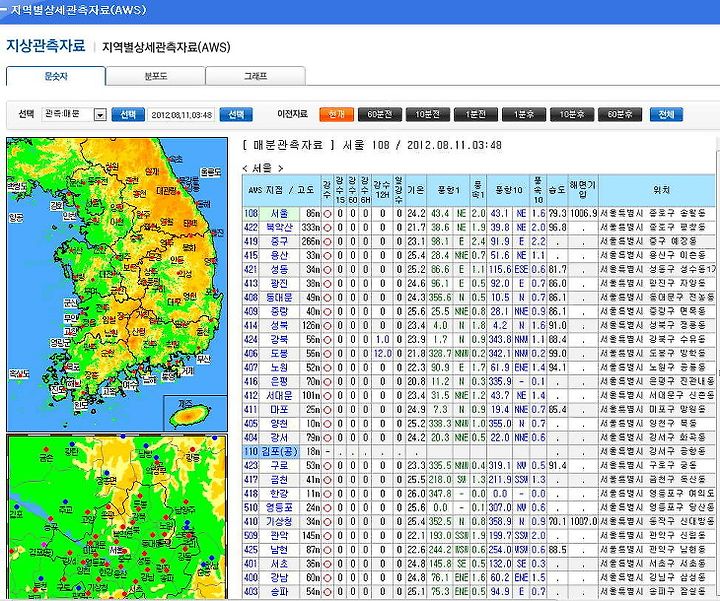Open the 기상청 station link
The height and width of the screenshot is (601, 720).
tap(279, 522)
